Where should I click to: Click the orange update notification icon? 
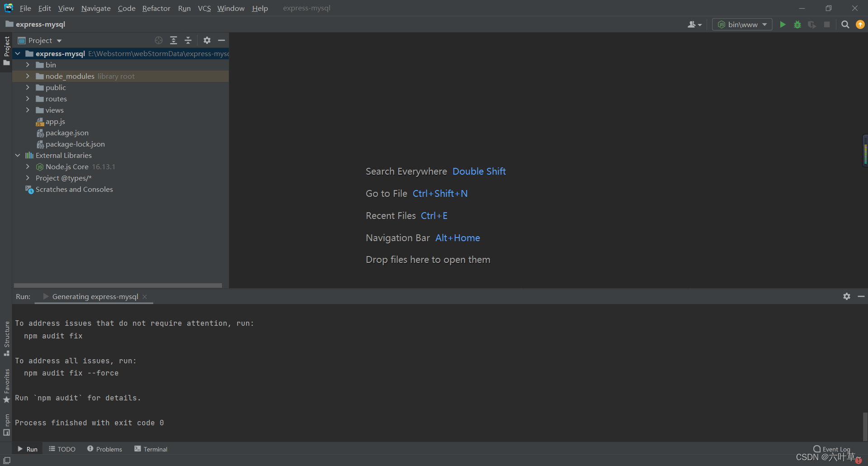tap(860, 24)
